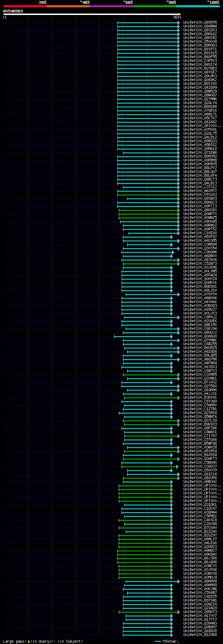
Task: Select the UniRef100_A9N9C7 label
Action: coord(200,550)
